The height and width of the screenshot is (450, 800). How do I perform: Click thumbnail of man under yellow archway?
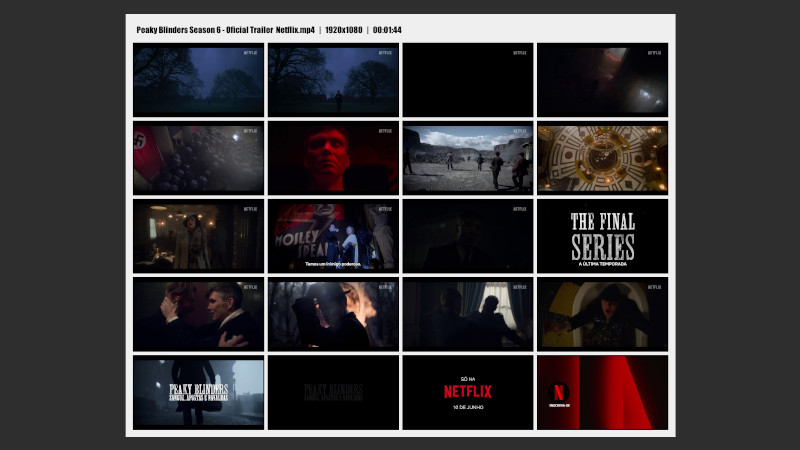click(602, 314)
